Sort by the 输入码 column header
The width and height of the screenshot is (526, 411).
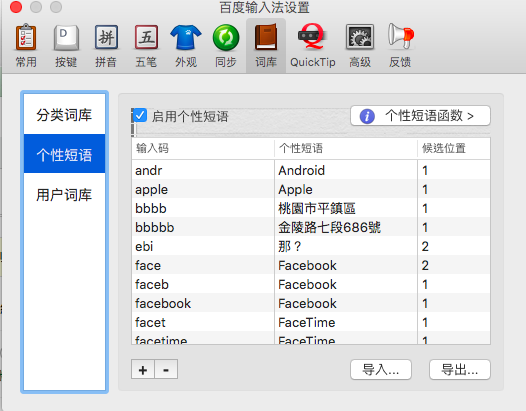tap(203, 148)
